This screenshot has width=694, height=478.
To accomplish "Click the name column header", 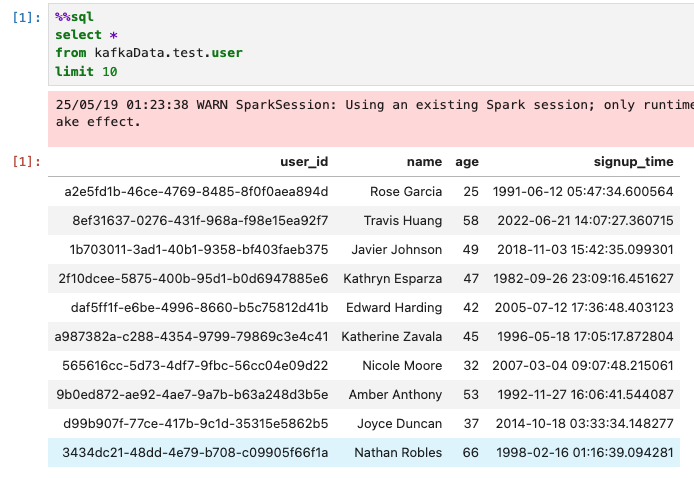I will click(x=424, y=162).
